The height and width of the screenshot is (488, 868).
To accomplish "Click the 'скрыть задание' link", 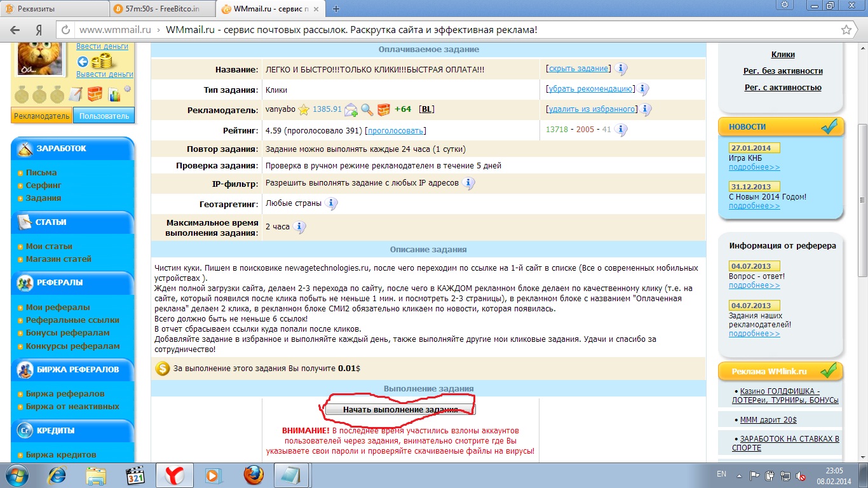I will [578, 69].
